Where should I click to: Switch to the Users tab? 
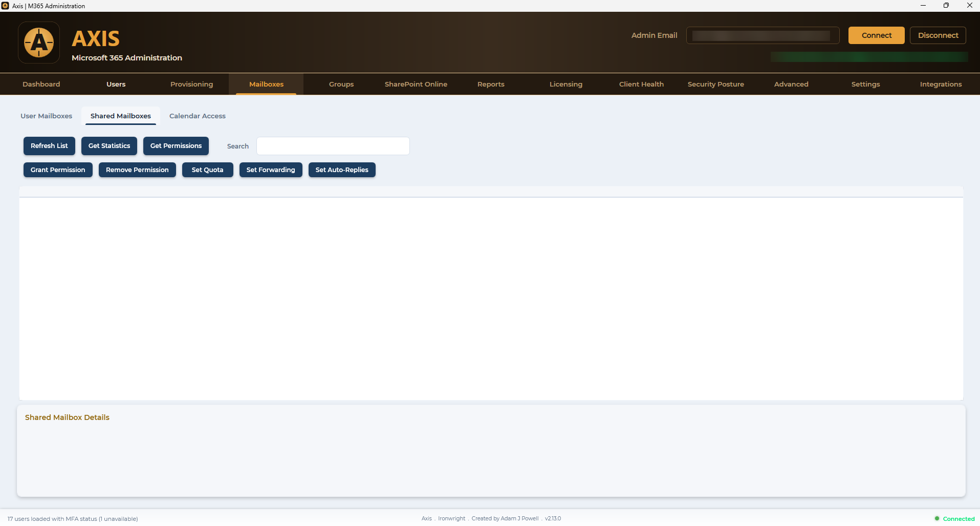click(116, 84)
